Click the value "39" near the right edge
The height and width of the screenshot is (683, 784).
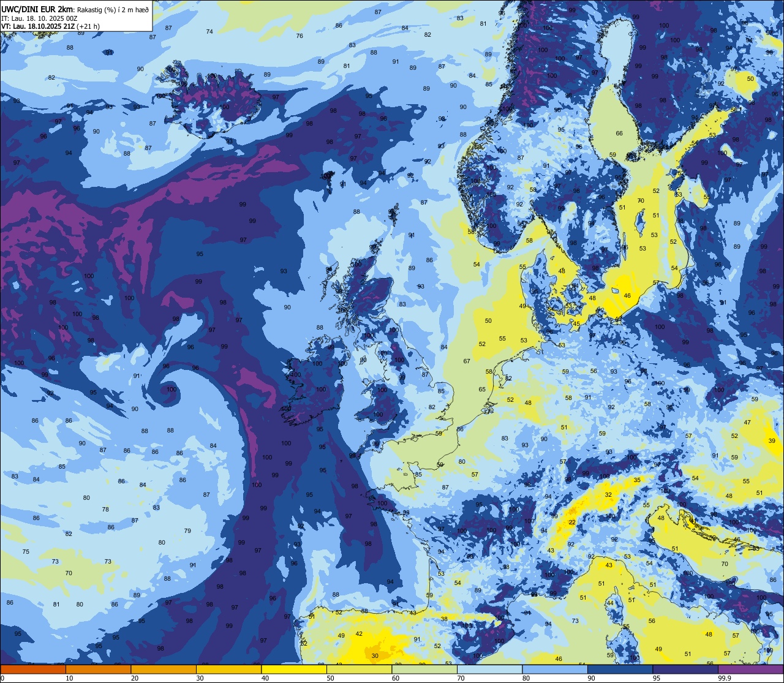772,440
